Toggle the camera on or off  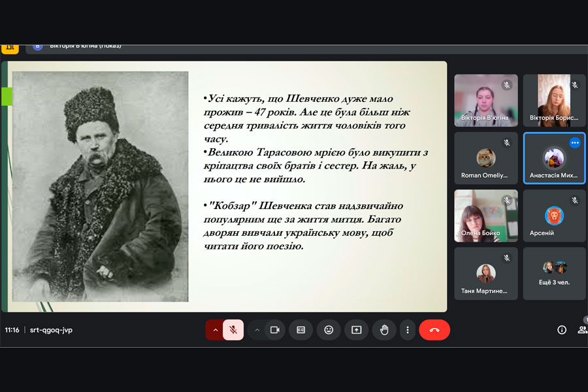[x=275, y=330]
